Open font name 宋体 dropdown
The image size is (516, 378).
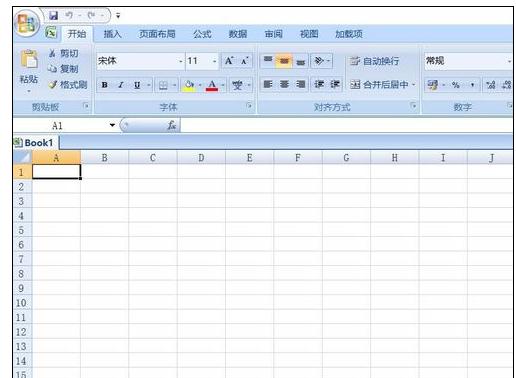click(181, 61)
